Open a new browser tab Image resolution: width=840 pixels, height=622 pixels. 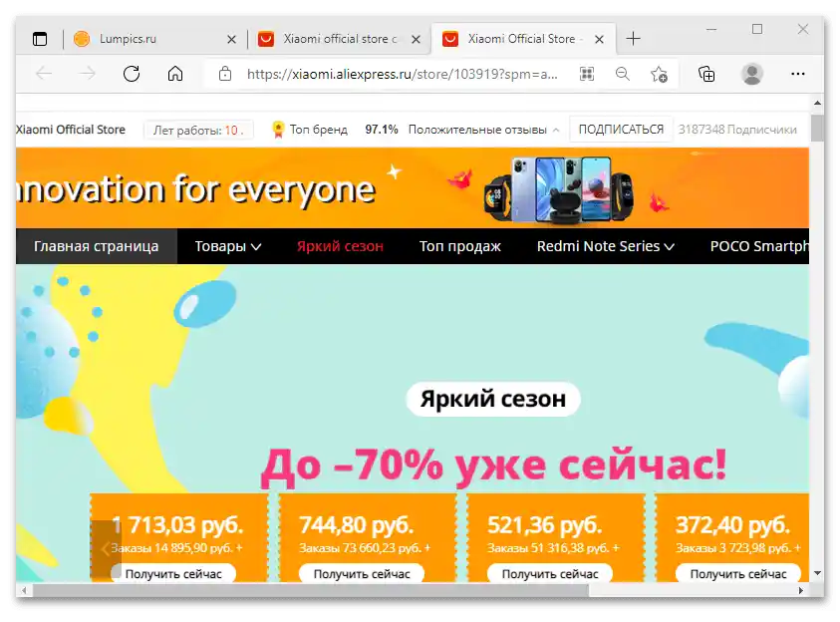click(x=633, y=39)
